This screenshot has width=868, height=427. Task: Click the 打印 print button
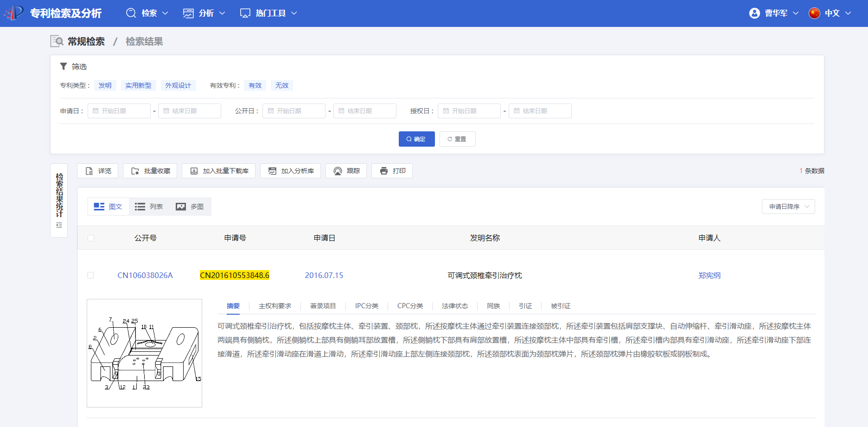[x=392, y=171]
